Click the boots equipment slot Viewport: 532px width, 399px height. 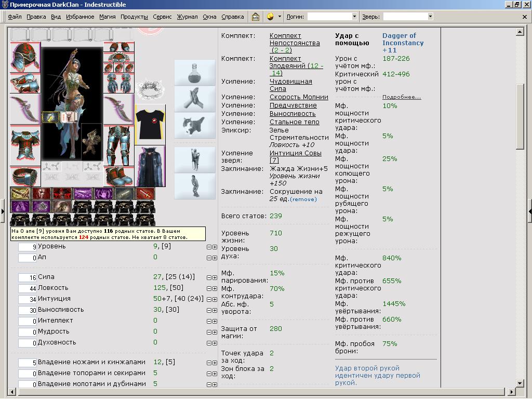(x=119, y=176)
